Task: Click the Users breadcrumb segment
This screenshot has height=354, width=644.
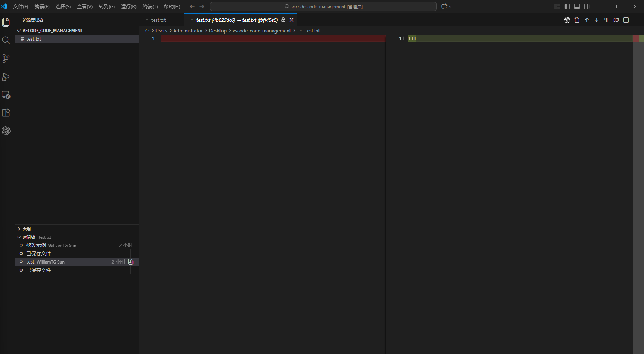Action: tap(161, 31)
